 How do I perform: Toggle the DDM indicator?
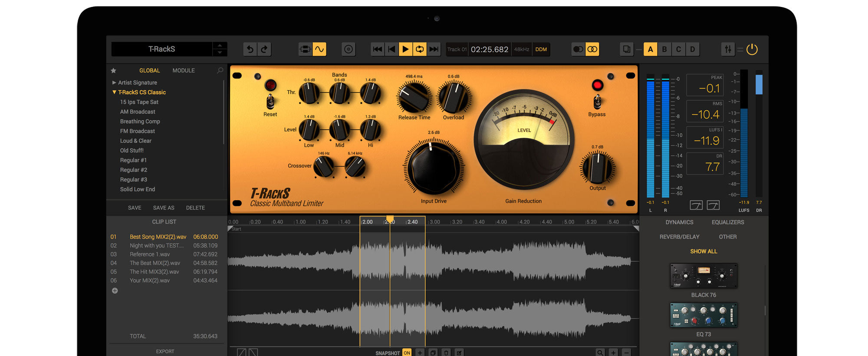coord(541,49)
